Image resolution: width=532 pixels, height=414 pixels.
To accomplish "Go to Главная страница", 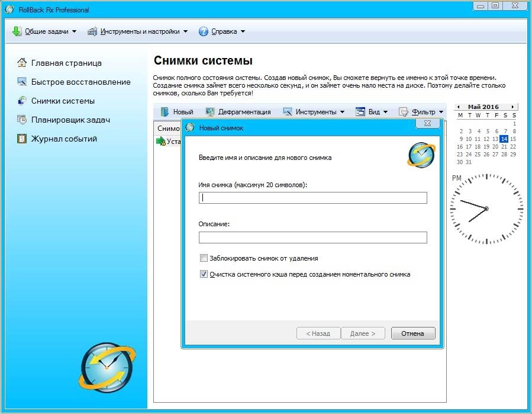I will (66, 63).
